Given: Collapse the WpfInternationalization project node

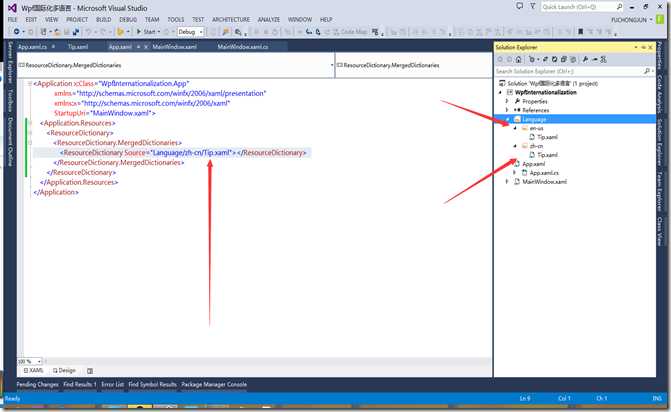Looking at the screenshot, I should [x=500, y=92].
